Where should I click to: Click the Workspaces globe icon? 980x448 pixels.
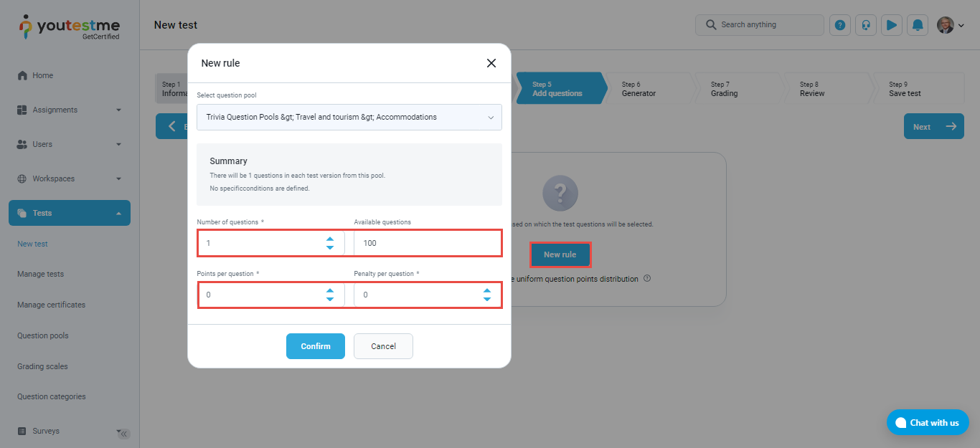(22, 178)
